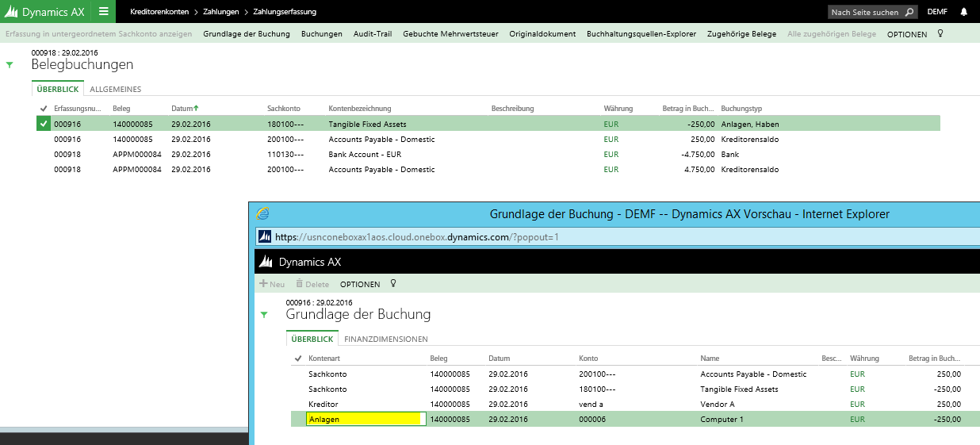Toggle the checked row selector for 000916
The height and width of the screenshot is (445, 980).
[x=43, y=124]
